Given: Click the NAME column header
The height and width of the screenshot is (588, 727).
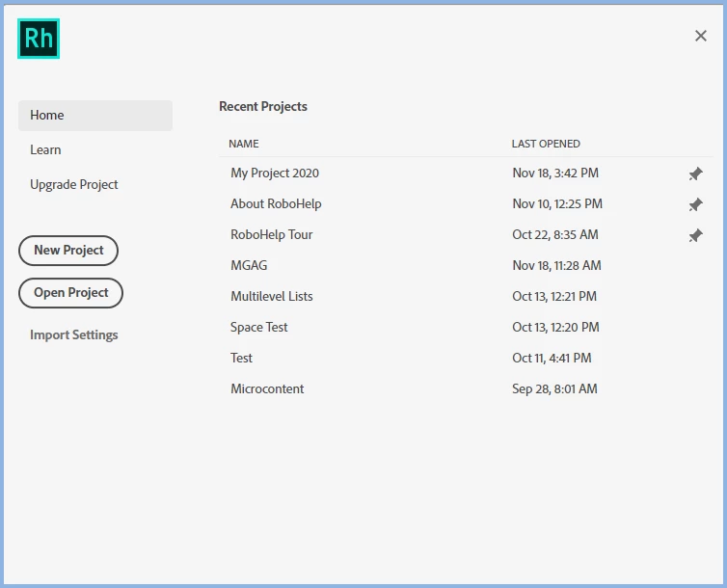Looking at the screenshot, I should click(243, 144).
